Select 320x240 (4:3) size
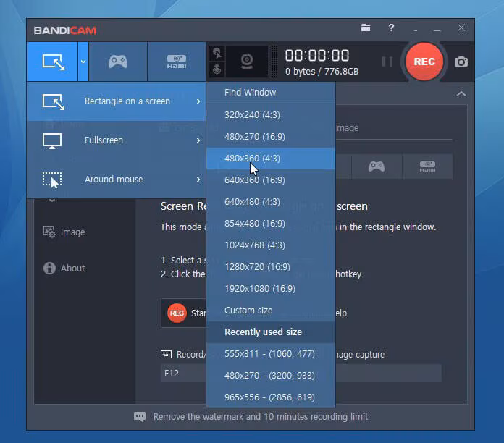Viewport: 504px width, 443px height. [x=271, y=115]
